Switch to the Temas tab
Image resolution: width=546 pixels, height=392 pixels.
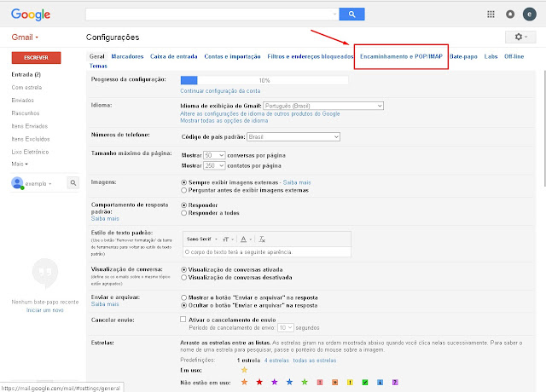tap(98, 66)
